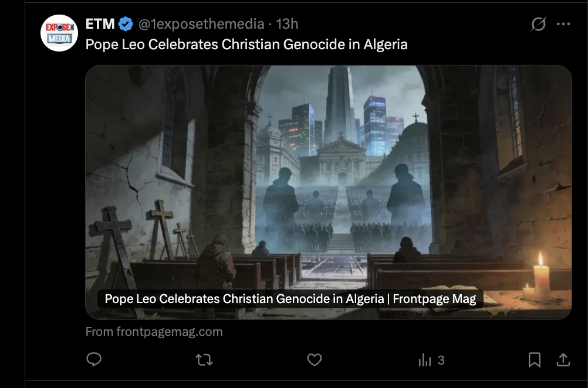
Task: Repost the Pope Leo tweet
Action: [204, 360]
